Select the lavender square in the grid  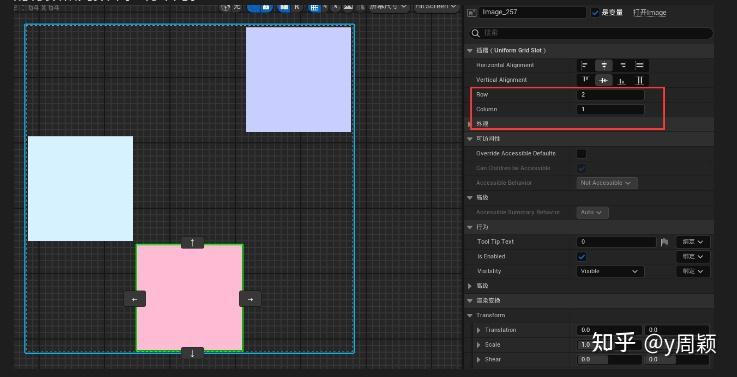pos(298,79)
